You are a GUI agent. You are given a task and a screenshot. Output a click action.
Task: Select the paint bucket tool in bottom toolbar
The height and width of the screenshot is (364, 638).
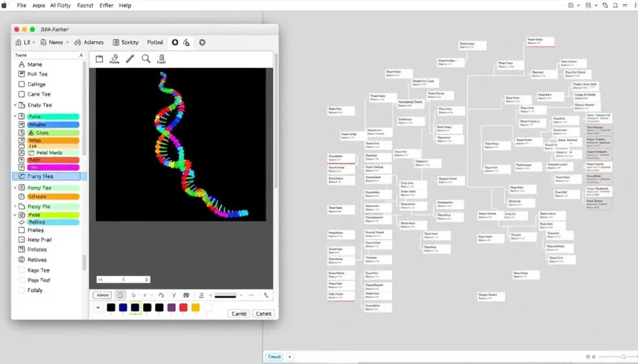120,296
